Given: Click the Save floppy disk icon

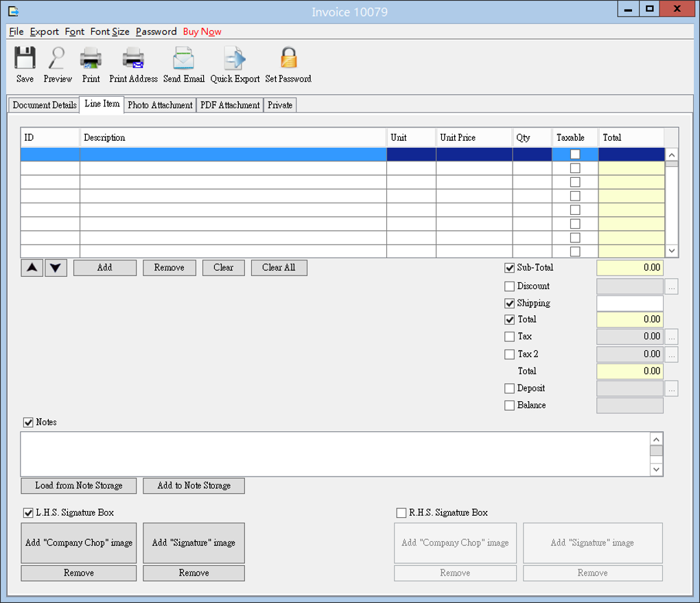Looking at the screenshot, I should point(25,58).
